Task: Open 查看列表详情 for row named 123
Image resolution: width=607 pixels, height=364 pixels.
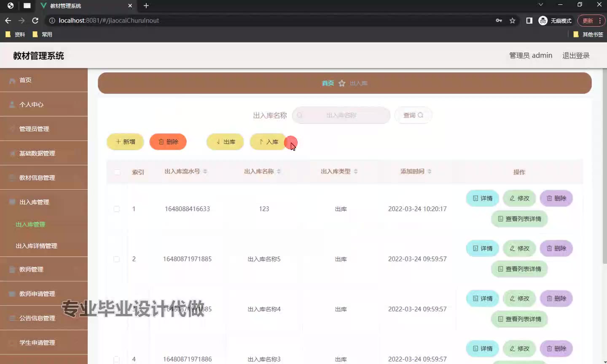Action: [x=519, y=219]
